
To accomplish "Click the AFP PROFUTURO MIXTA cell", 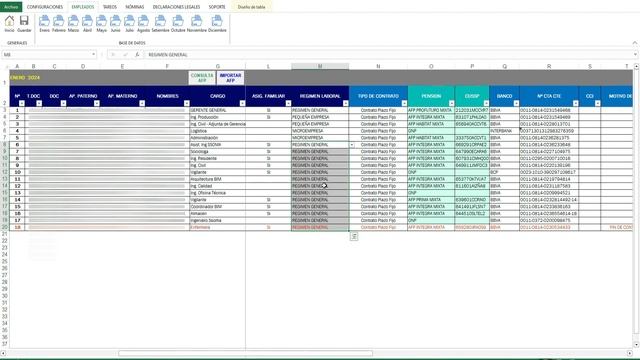I will [431, 110].
